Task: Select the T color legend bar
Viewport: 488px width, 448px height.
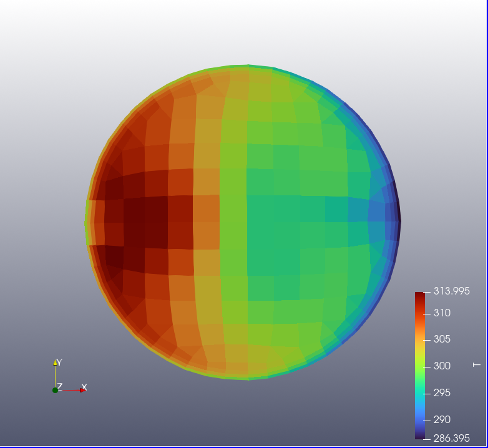Action: point(419,365)
